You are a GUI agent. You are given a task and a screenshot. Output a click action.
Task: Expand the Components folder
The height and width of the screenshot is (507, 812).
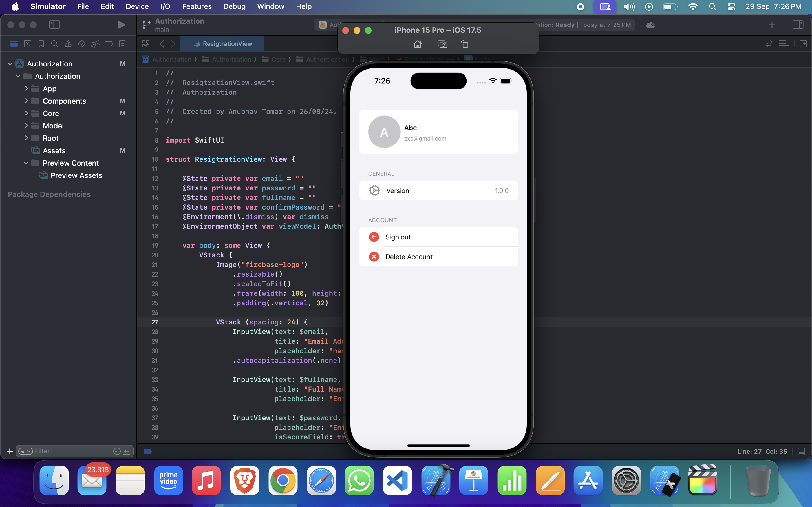point(26,101)
